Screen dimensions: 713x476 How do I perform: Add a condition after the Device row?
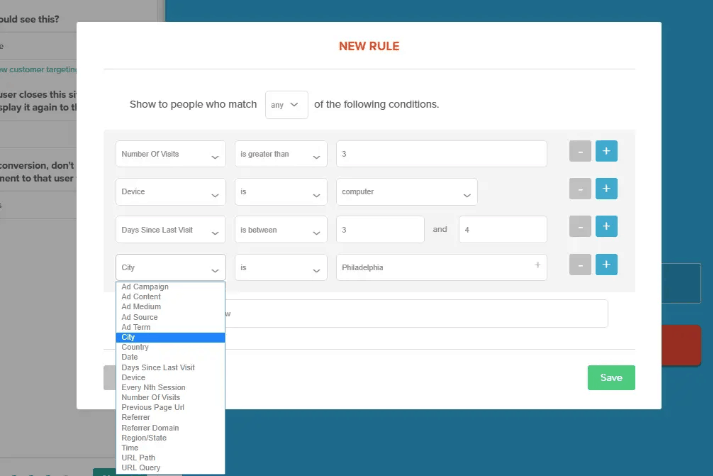tap(606, 189)
